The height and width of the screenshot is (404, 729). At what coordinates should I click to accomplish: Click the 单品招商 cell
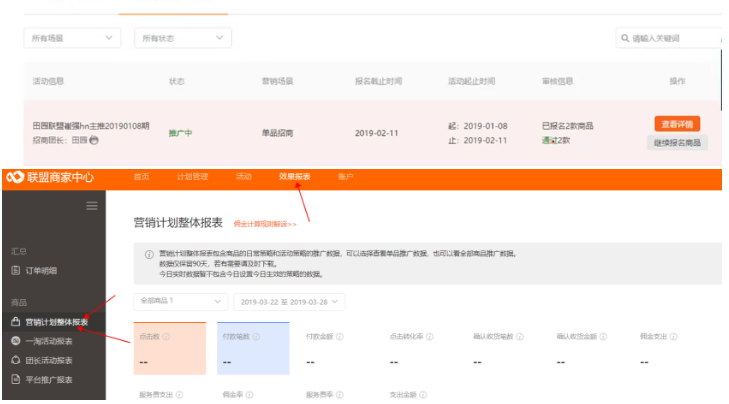click(277, 133)
